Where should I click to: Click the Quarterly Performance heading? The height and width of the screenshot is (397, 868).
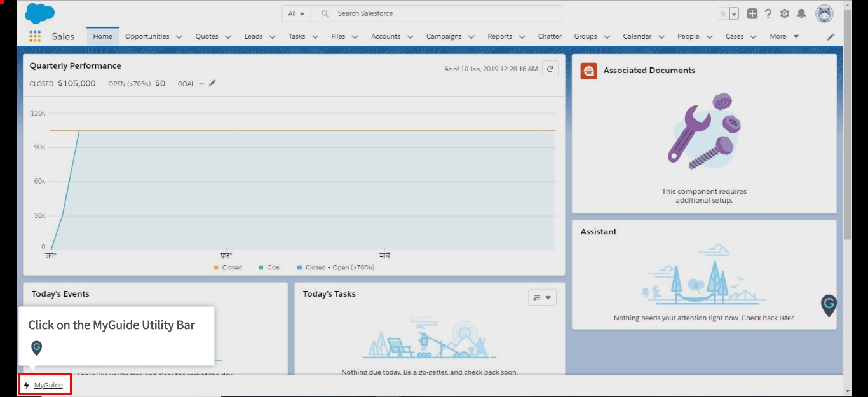(75, 65)
